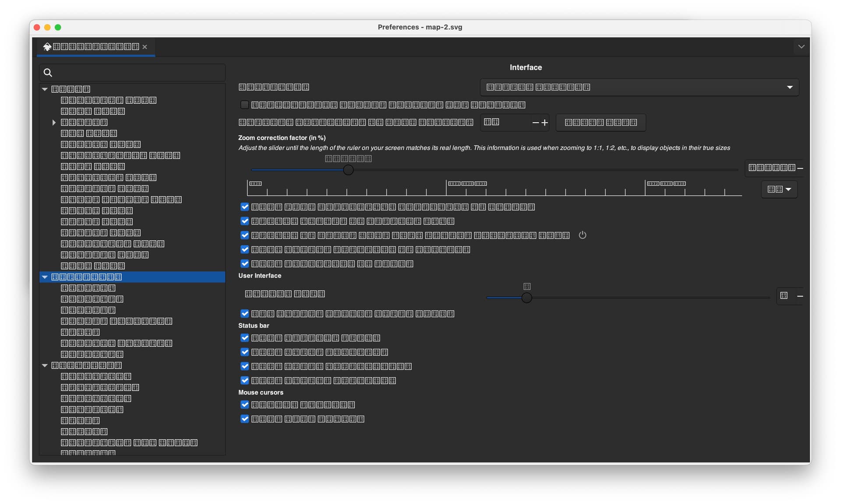Collapse the highlighted tree category using its arrow
Viewport: 841px width, 504px height.
click(x=45, y=277)
